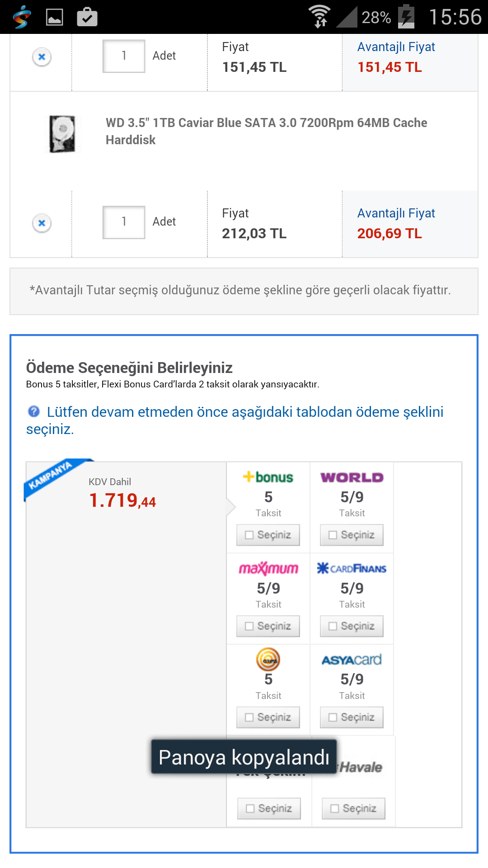Remove the WD Caviar Blue harddisk item

[x=42, y=223]
